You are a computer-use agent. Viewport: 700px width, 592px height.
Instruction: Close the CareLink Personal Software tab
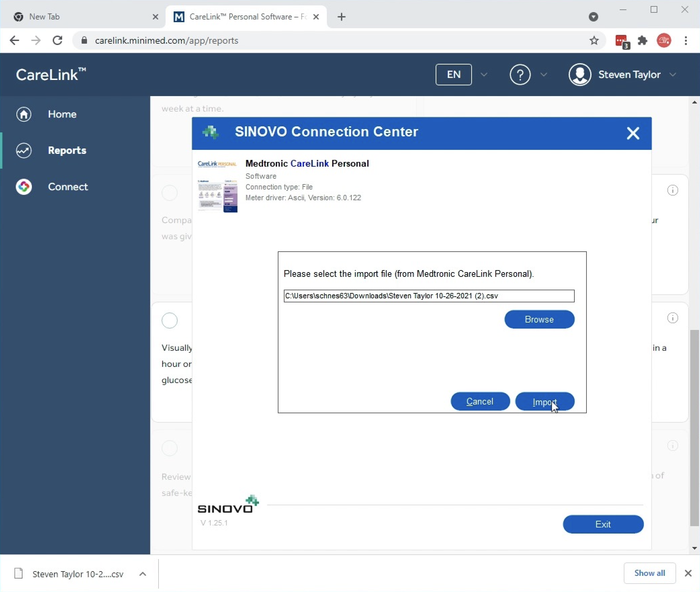tap(316, 17)
